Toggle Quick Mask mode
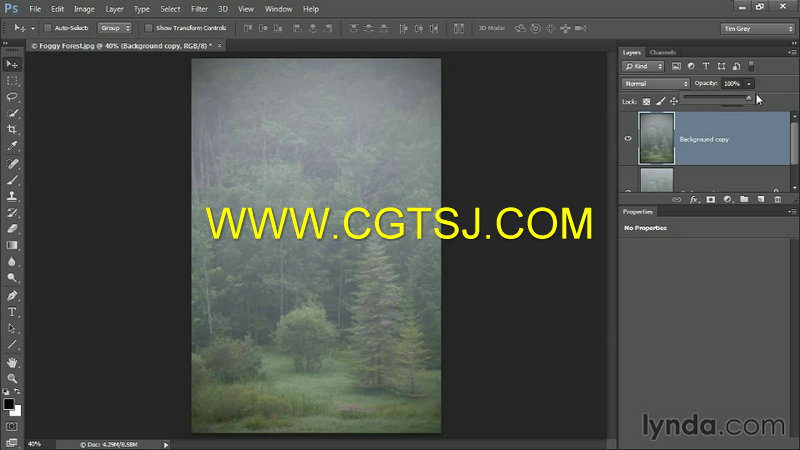This screenshot has height=450, width=800. pos(12,427)
